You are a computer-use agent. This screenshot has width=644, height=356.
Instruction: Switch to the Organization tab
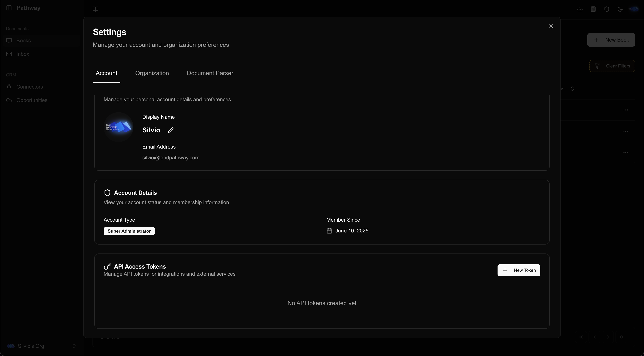point(152,73)
